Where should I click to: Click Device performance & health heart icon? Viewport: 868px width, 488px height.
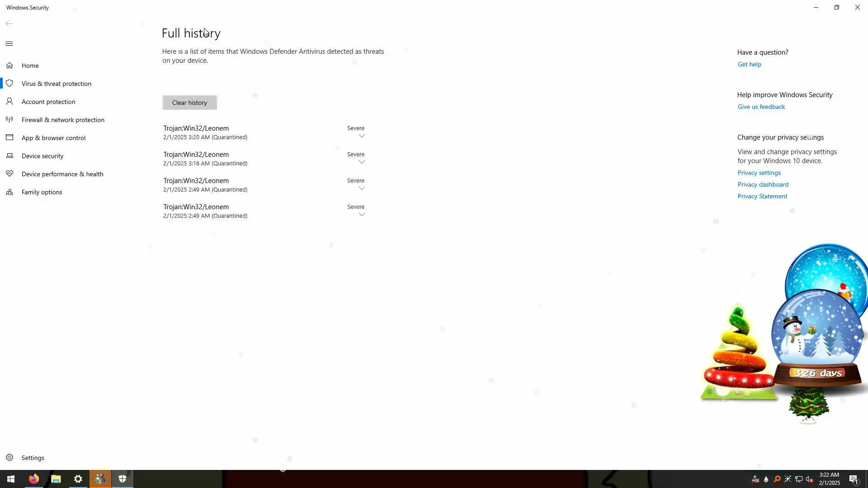click(9, 174)
